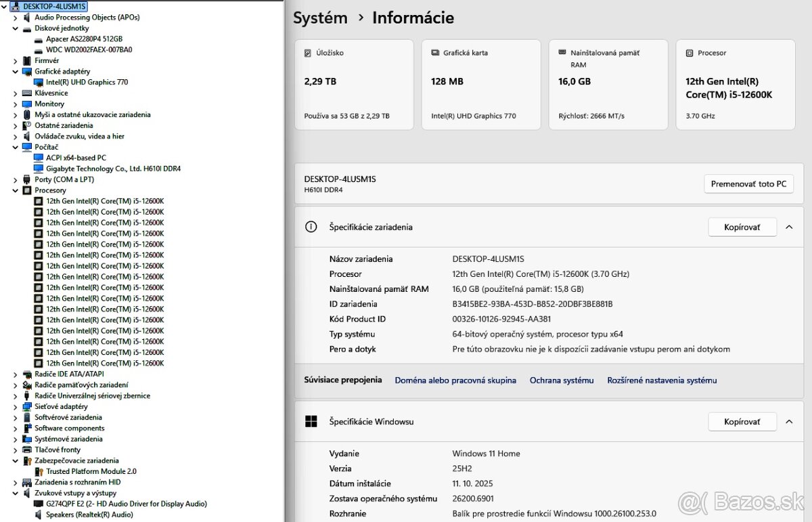The width and height of the screenshot is (812, 522).
Task: Open the Nainštalovaná pamäť RAM card
Action: click(x=608, y=84)
